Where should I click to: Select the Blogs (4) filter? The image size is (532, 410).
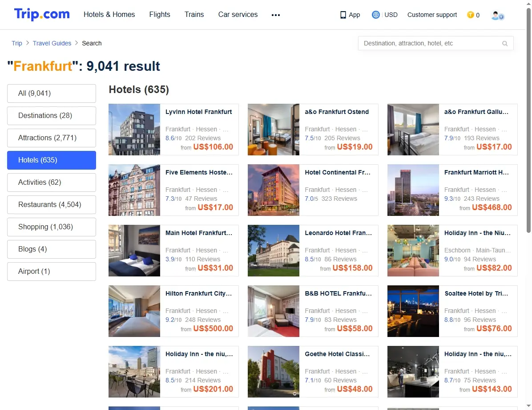click(52, 249)
